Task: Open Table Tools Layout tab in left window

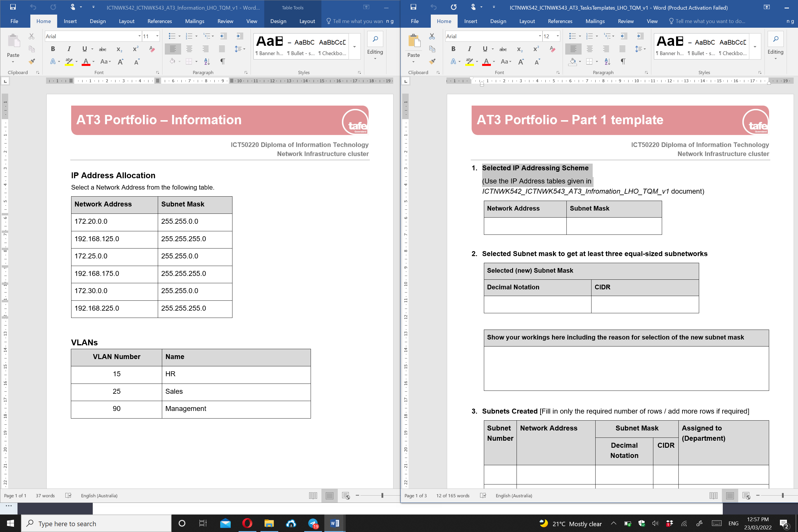Action: click(x=307, y=21)
